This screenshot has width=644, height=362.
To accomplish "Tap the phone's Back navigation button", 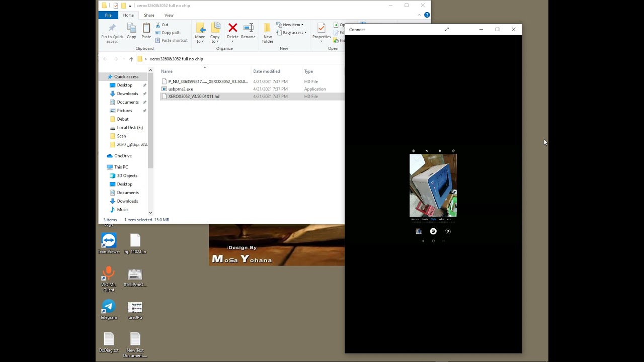I will click(423, 241).
